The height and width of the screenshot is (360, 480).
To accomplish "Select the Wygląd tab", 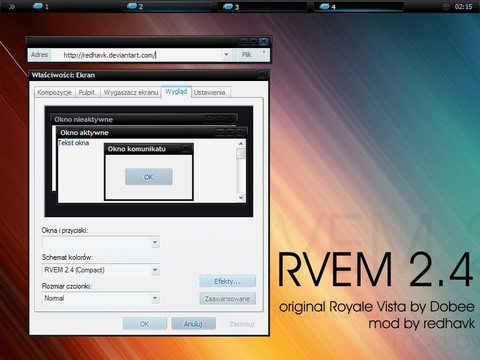I will [x=176, y=91].
